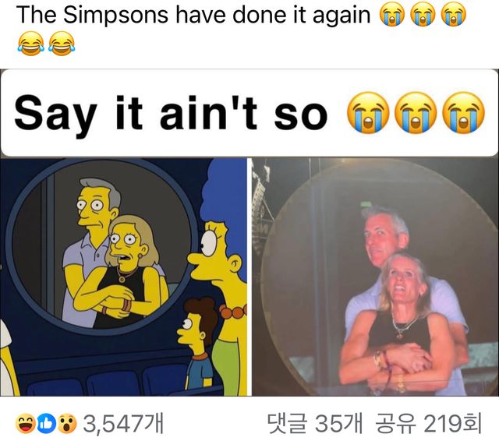The width and height of the screenshot is (499, 448).
Task: Click the Haha laughing reaction icon
Action: pyautogui.click(x=25, y=424)
